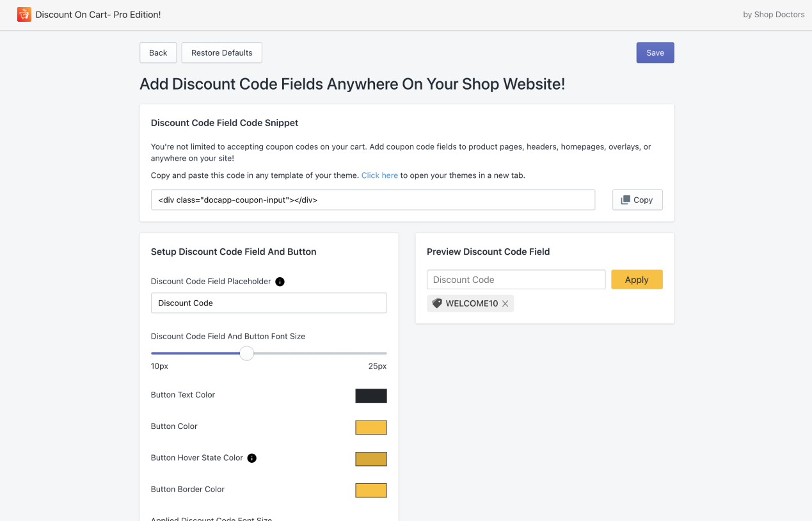
Task: Click the Discount On Cart app logo
Action: (24, 14)
